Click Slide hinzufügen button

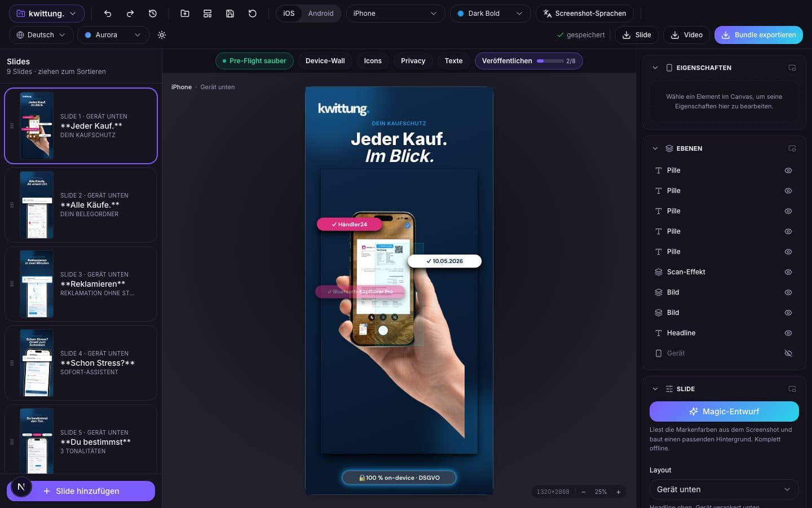[x=81, y=491]
